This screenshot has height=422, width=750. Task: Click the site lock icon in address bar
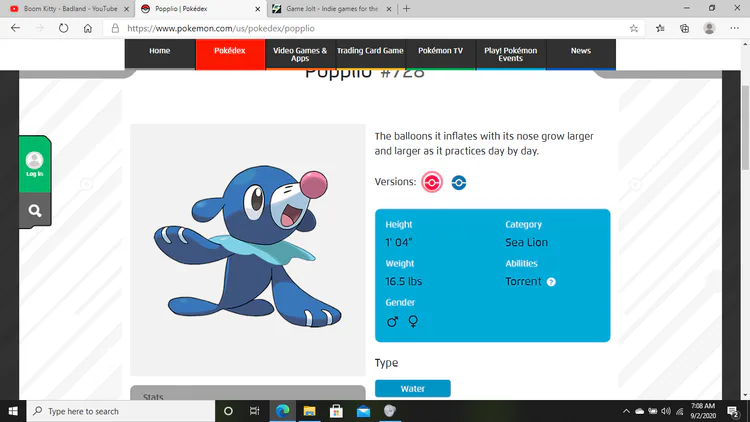tap(115, 28)
